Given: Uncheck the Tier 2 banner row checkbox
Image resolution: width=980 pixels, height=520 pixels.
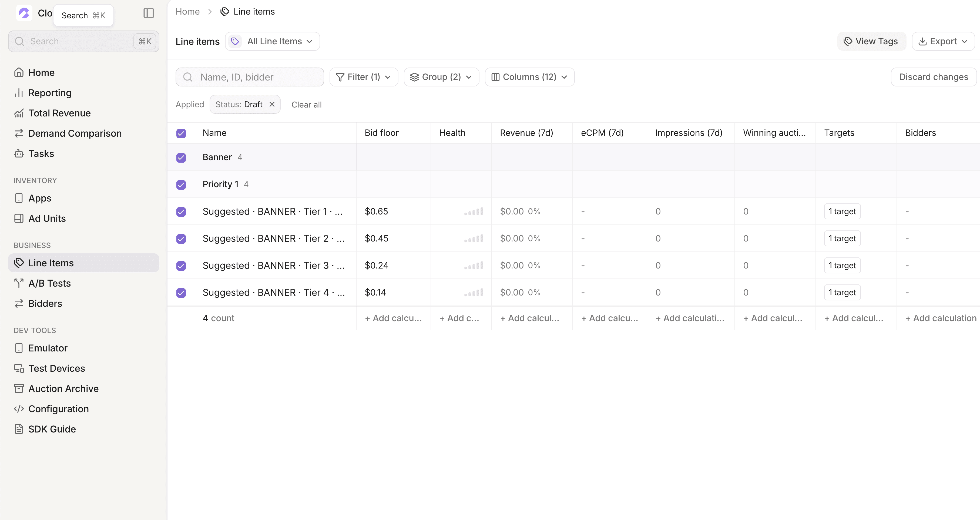Looking at the screenshot, I should click(x=181, y=239).
